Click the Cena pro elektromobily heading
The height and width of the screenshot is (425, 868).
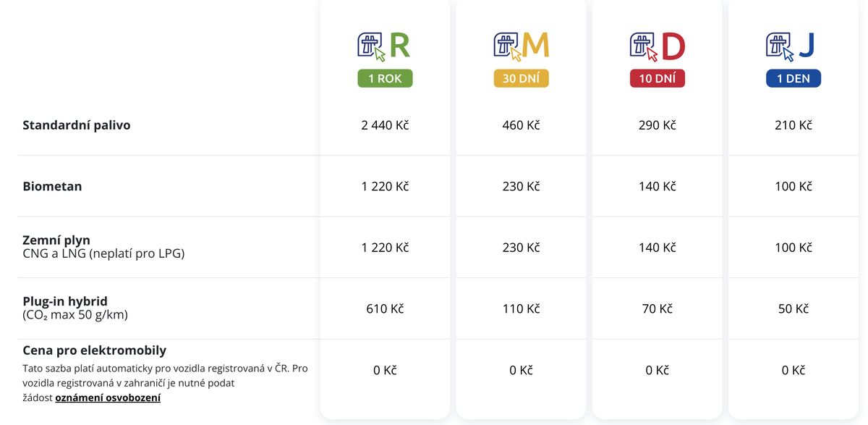coord(95,350)
